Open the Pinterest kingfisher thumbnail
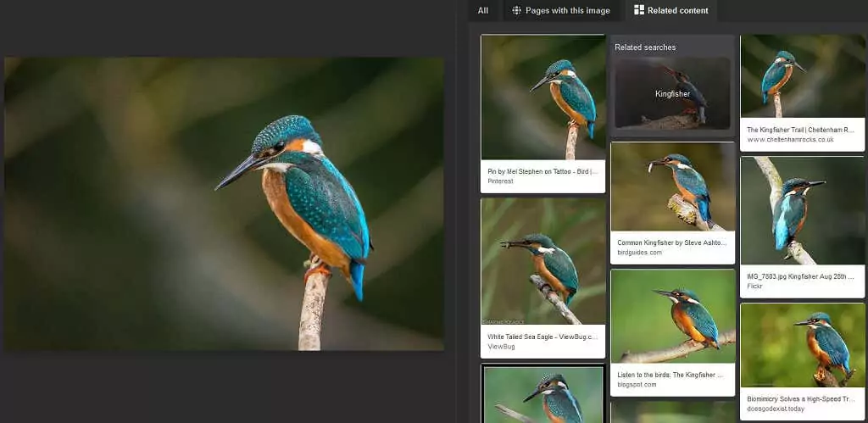This screenshot has height=423, width=868. click(x=542, y=97)
